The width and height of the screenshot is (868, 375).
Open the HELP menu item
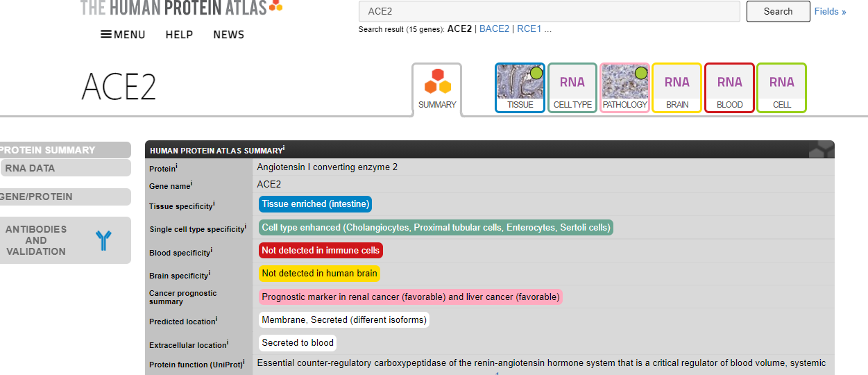[x=179, y=35]
